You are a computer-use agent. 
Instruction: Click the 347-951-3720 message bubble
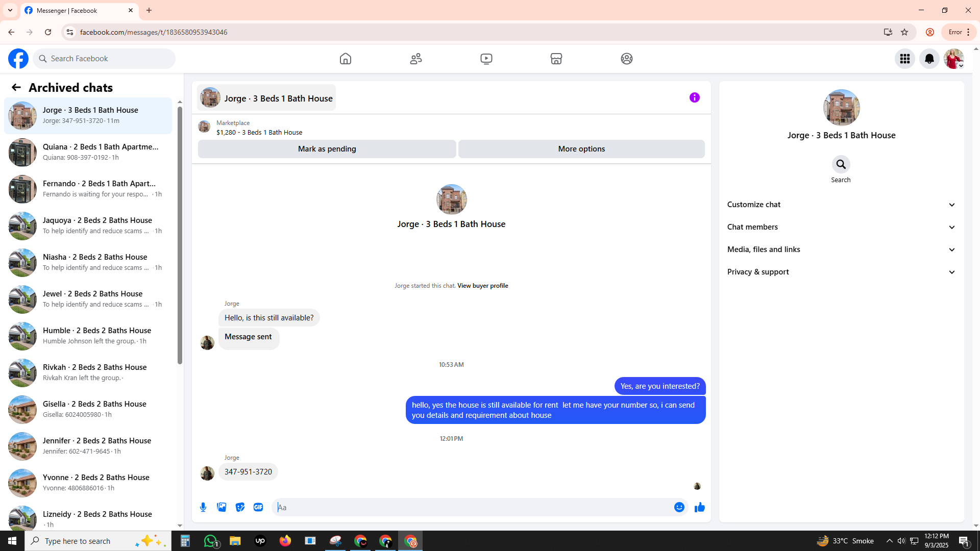(x=248, y=472)
